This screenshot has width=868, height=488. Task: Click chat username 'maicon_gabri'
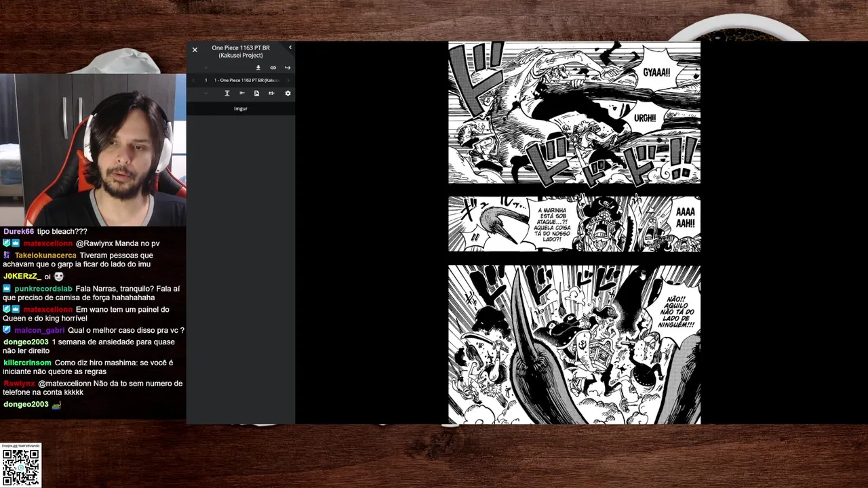[x=39, y=330]
